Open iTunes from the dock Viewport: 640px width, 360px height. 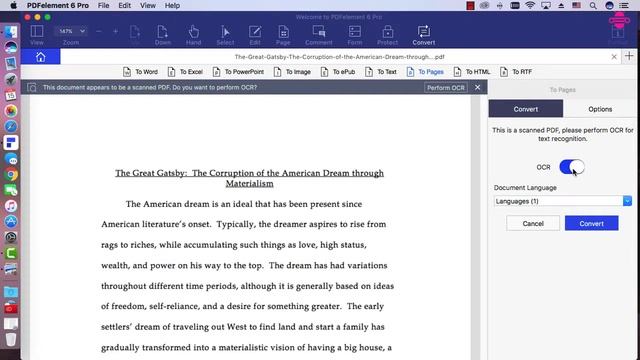11,206
